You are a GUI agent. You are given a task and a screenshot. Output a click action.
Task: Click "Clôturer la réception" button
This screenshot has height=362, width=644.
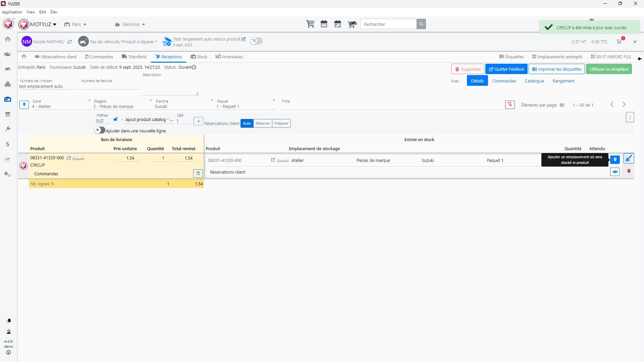click(609, 69)
